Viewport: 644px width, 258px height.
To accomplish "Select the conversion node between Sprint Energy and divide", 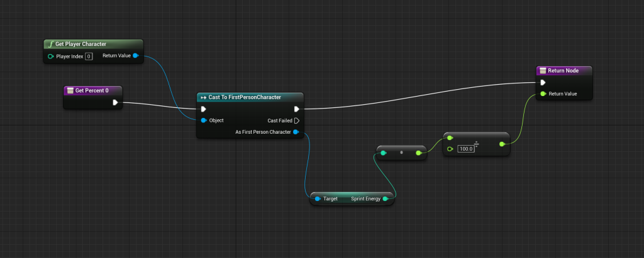I will (401, 153).
